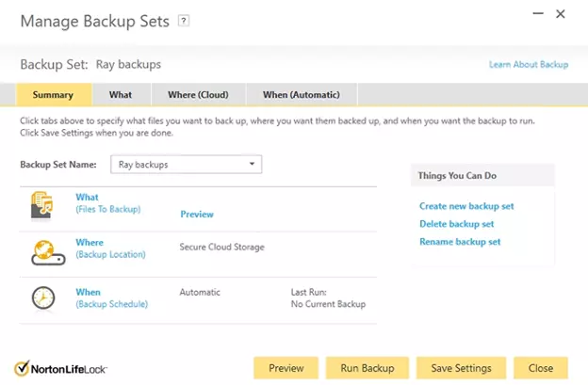Switch to the Summary tab

53,94
